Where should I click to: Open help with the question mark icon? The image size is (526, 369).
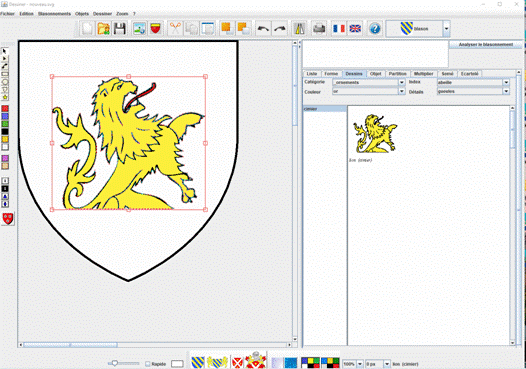click(x=375, y=29)
